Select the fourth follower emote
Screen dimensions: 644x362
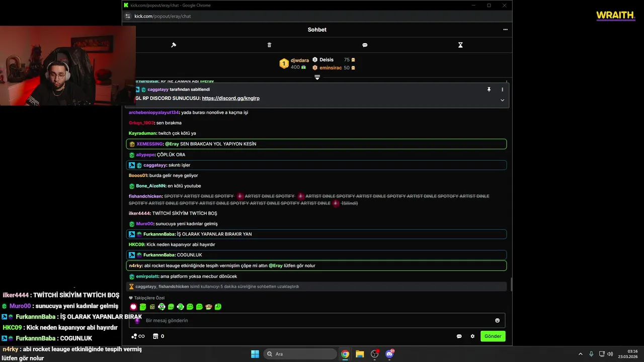[x=162, y=307]
